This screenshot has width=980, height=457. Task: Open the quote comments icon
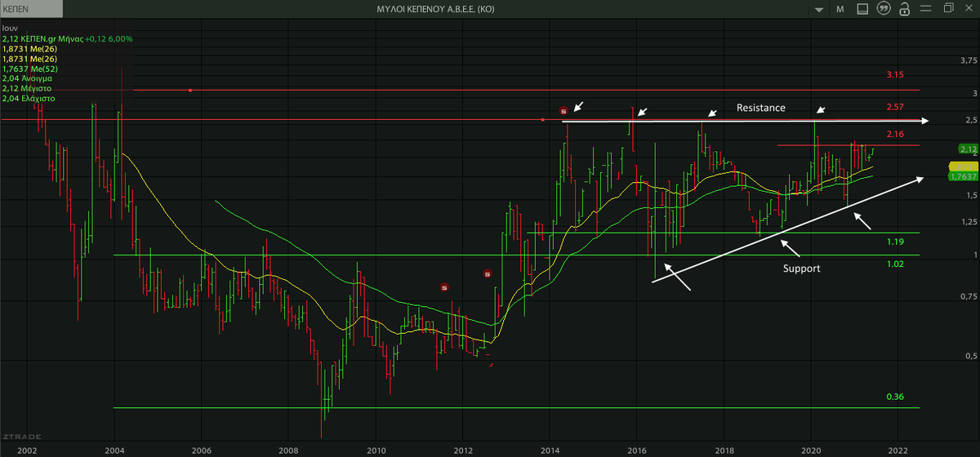coord(882,9)
